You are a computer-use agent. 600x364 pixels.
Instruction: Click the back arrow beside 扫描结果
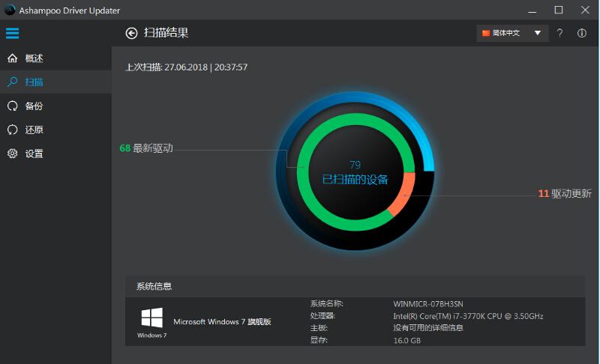pos(131,33)
